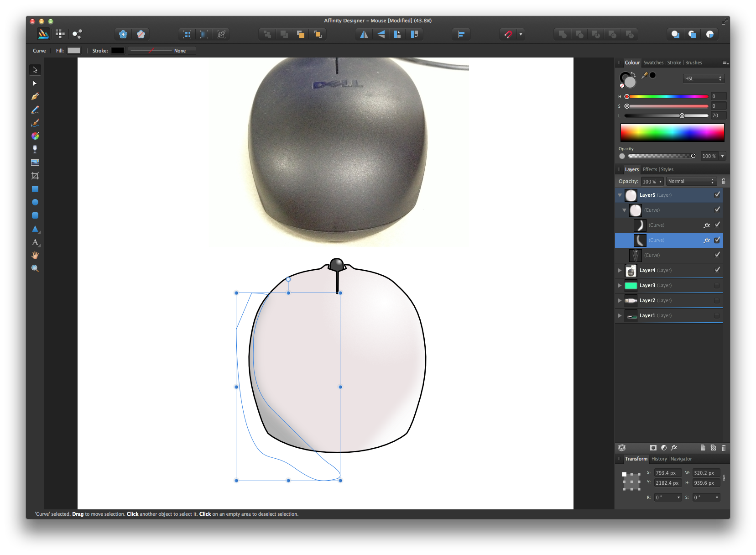This screenshot has height=555, width=756.
Task: Select the View hand tool
Action: pos(35,255)
